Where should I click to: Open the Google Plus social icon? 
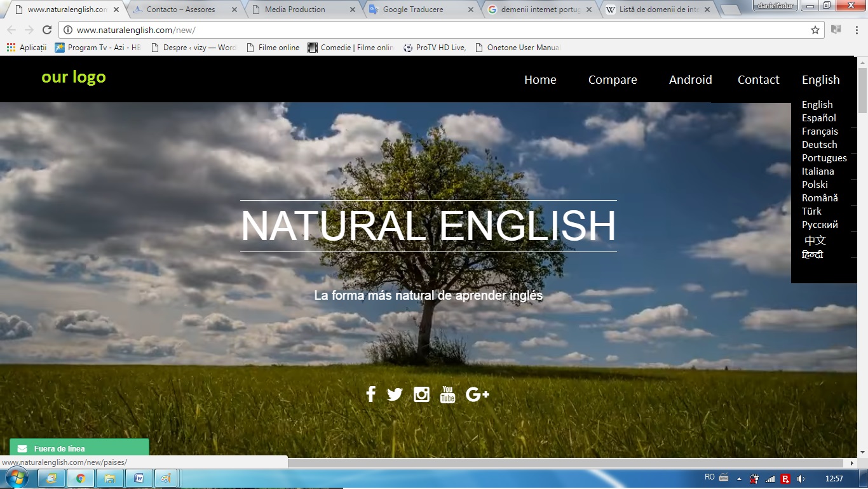pyautogui.click(x=477, y=394)
